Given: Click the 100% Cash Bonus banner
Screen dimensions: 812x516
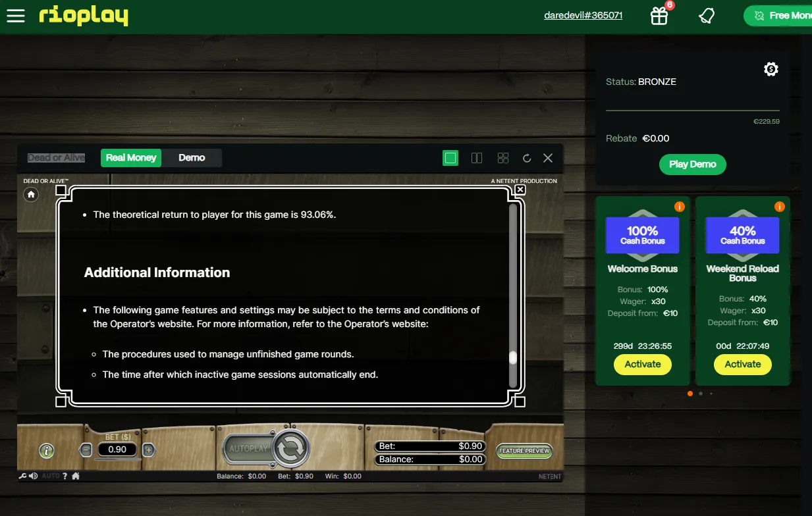Looking at the screenshot, I should (643, 235).
